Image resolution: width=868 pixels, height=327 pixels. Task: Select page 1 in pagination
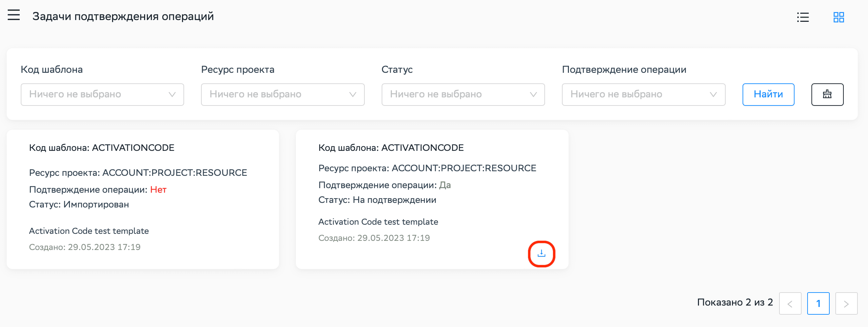tap(818, 303)
